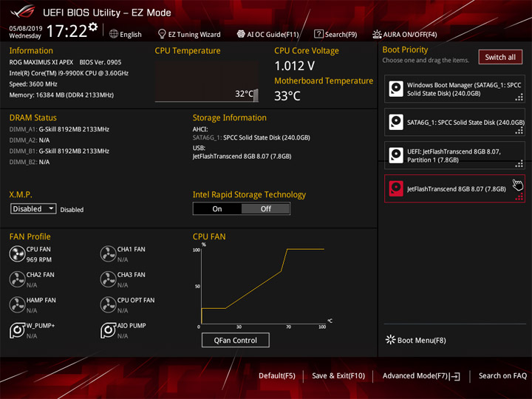The image size is (532, 399).
Task: Click the Advanced Mode arrow icon
Action: click(x=456, y=376)
